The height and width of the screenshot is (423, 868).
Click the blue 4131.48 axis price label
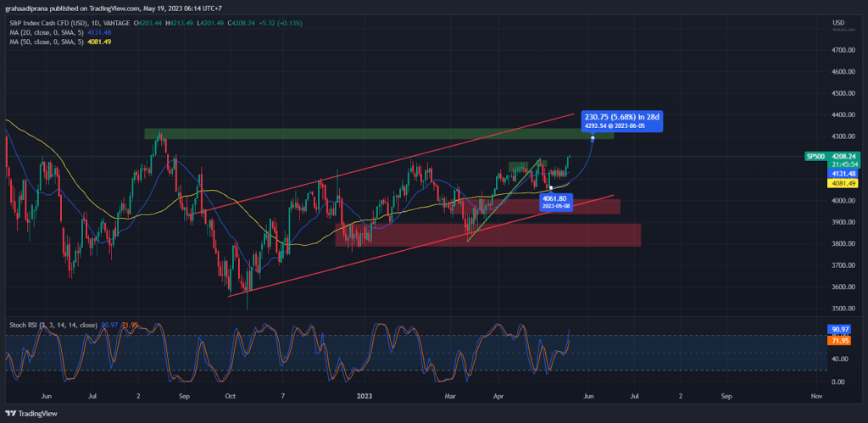click(843, 174)
